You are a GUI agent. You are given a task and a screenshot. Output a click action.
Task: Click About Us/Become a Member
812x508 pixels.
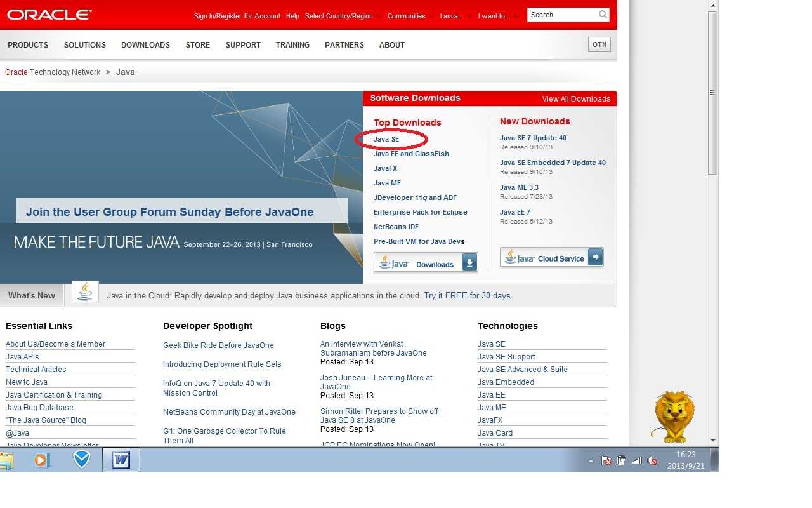point(56,344)
